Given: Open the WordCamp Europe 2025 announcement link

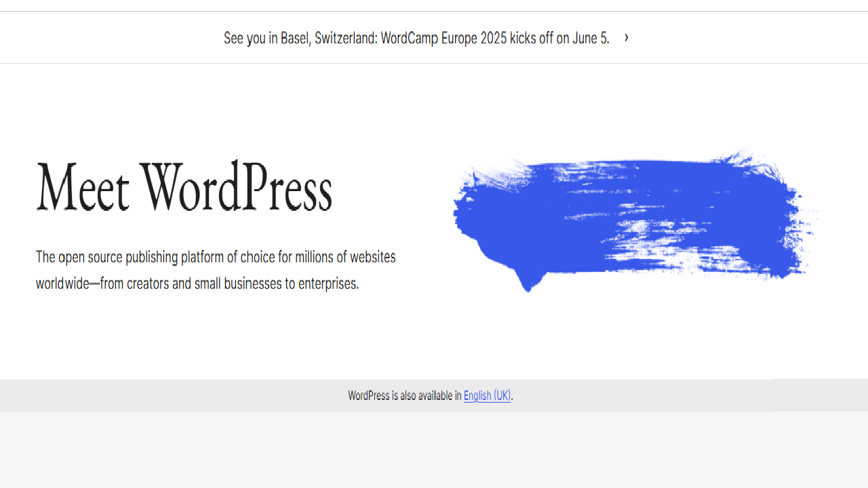Looking at the screenshot, I should click(416, 38).
